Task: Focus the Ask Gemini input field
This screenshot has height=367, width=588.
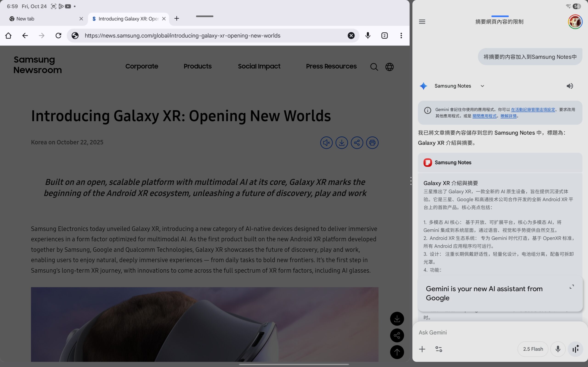Action: point(500,332)
